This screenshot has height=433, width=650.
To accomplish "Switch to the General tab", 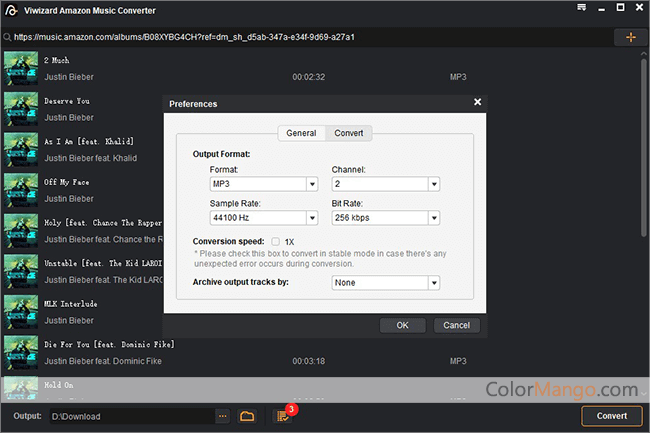I will tap(301, 133).
